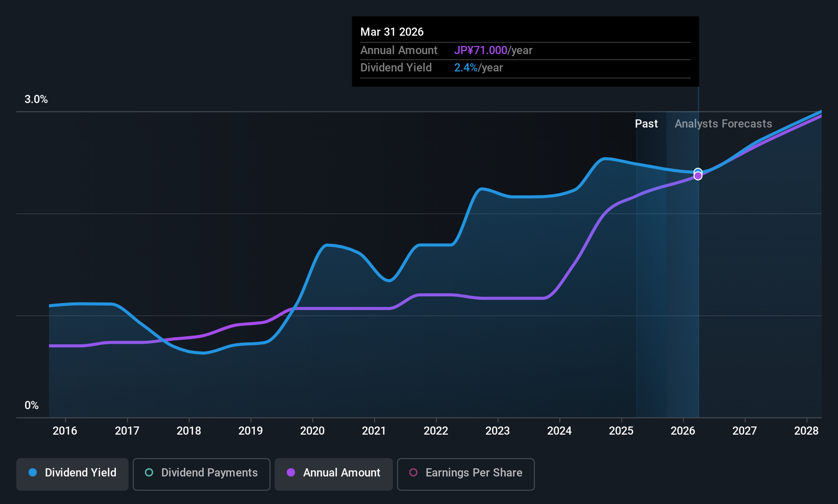
Task: Toggle the Annual Amount series
Action: tap(334, 474)
